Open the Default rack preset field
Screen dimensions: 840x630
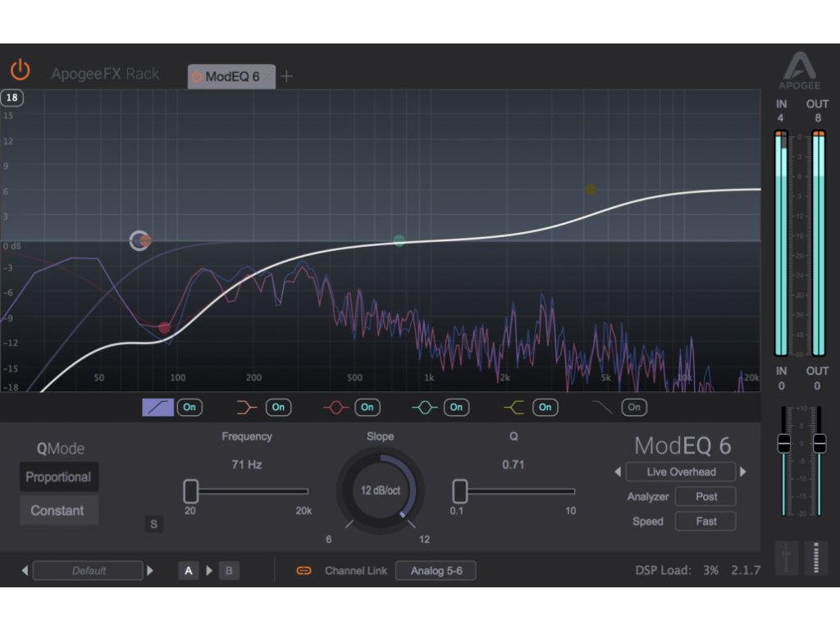[x=88, y=571]
